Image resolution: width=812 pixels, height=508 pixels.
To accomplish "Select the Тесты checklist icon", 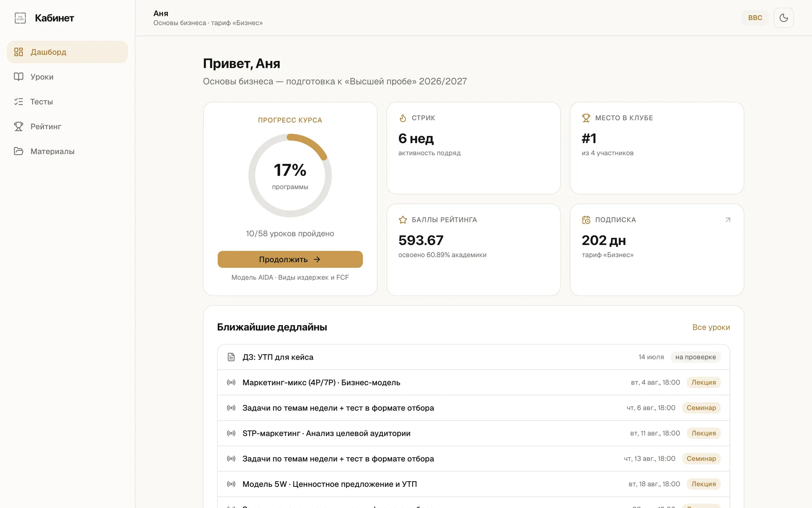I will click(19, 102).
